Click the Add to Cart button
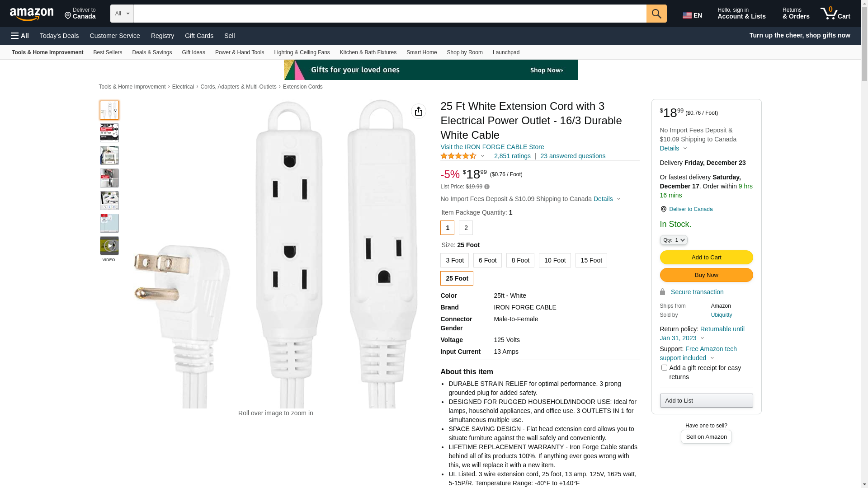868x488 pixels. [x=706, y=258]
